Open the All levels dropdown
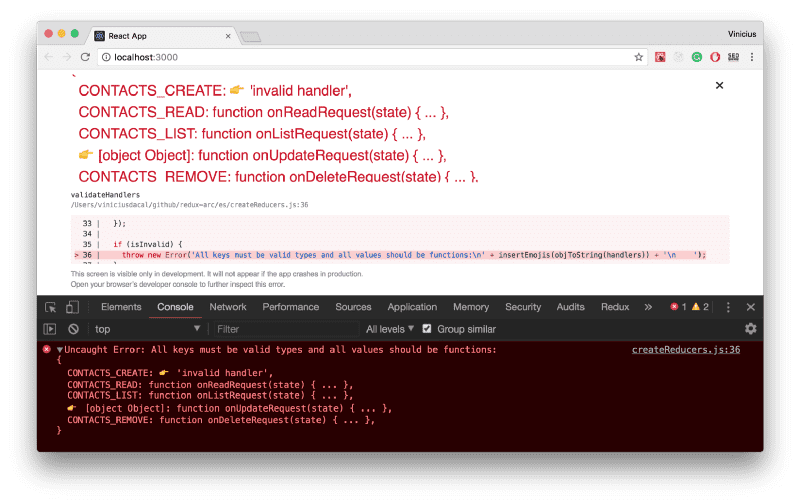800x504 pixels. pos(390,329)
